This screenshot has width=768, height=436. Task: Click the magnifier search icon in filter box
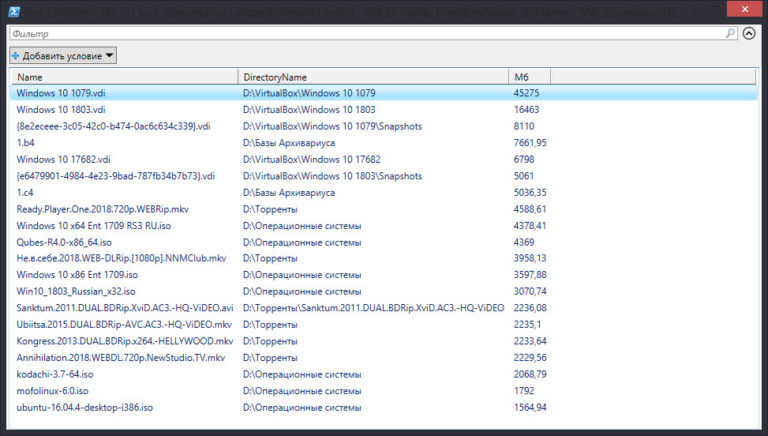pyautogui.click(x=730, y=33)
